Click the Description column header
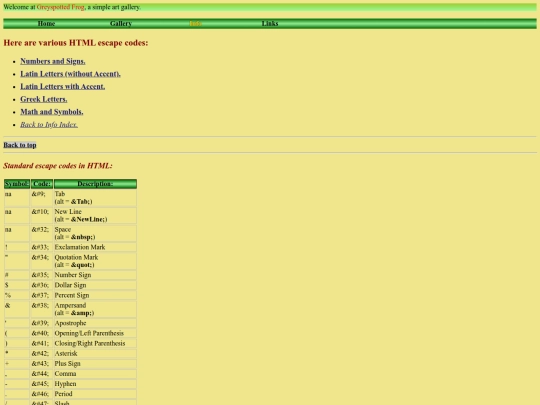The height and width of the screenshot is (405, 540). click(95, 184)
